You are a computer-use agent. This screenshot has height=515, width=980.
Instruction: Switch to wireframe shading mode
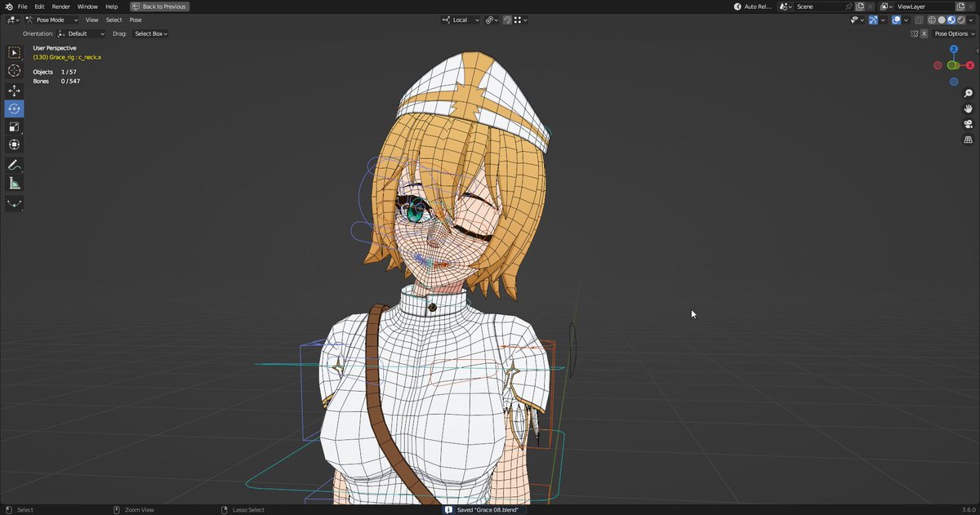point(932,20)
